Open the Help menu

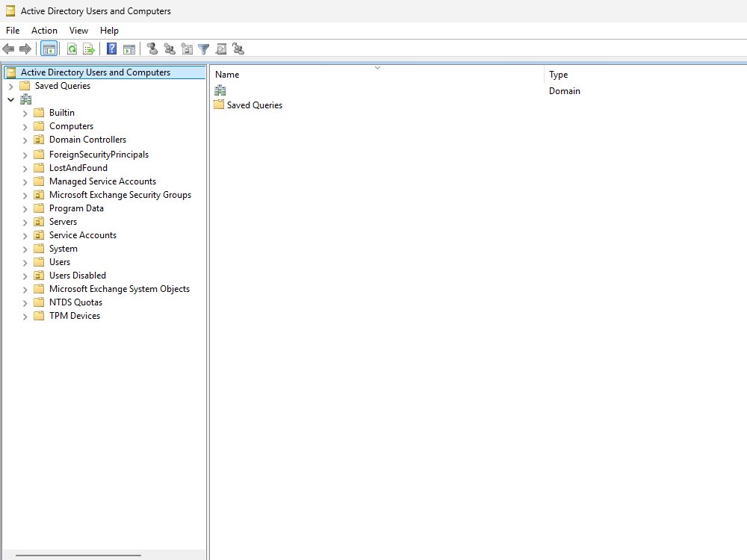[x=109, y=31]
